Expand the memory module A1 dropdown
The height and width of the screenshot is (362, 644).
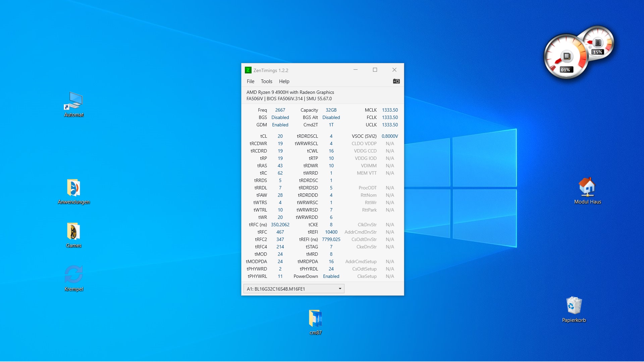click(293, 289)
